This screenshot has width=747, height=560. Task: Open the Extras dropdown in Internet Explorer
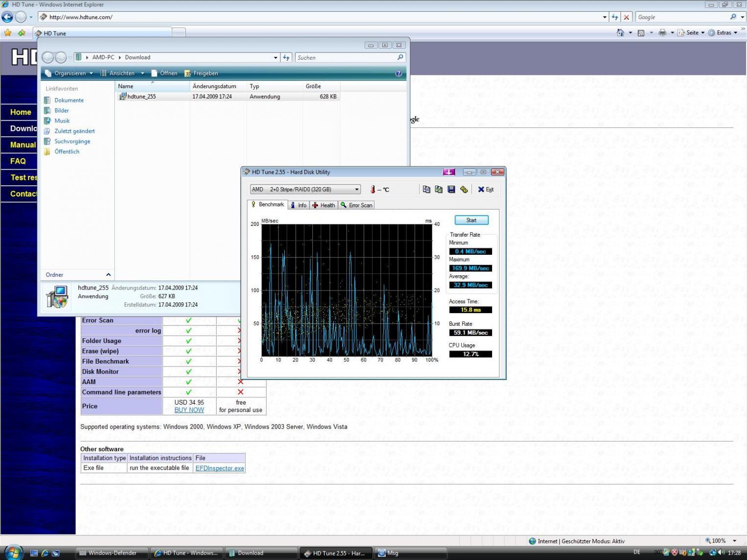point(723,33)
